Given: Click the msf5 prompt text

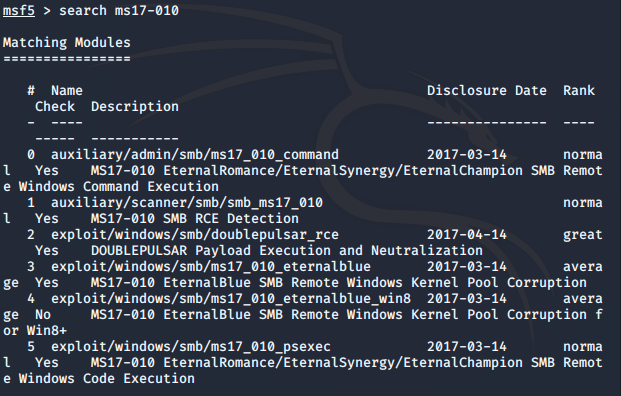Looking at the screenshot, I should coord(19,10).
